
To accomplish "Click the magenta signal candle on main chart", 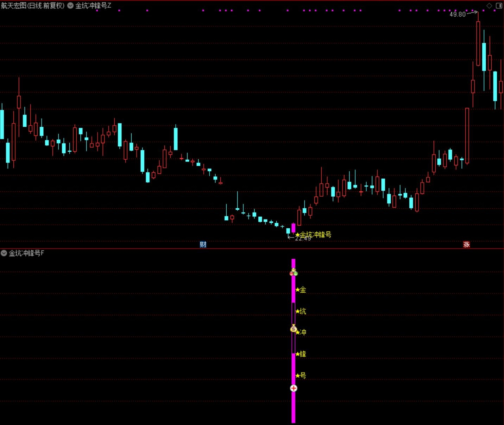I will click(294, 228).
